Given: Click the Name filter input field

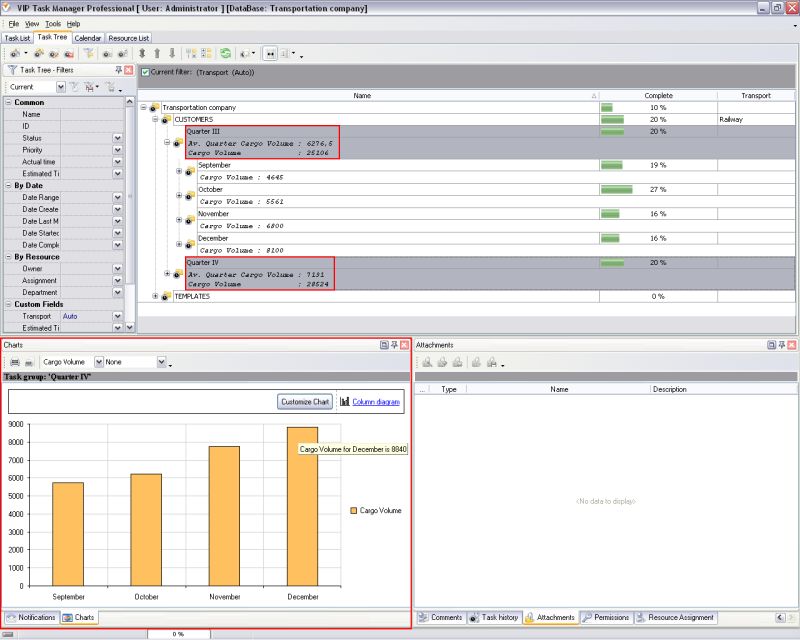Looking at the screenshot, I should (92, 114).
